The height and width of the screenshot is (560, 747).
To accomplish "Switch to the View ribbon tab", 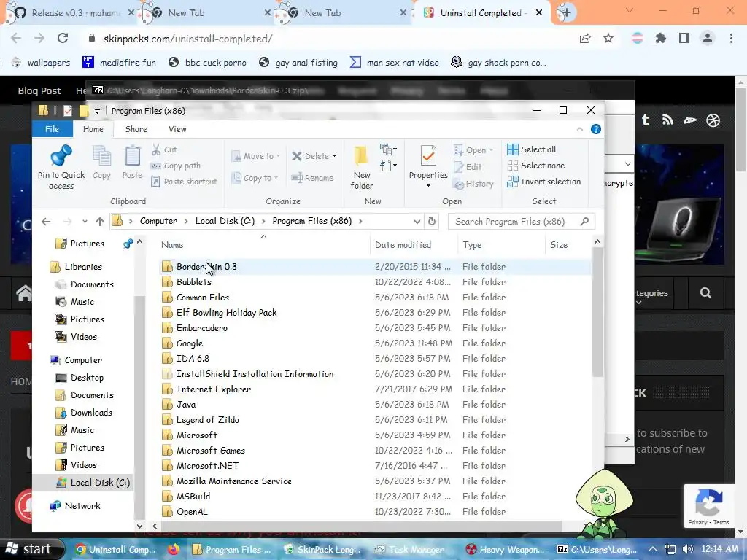I will click(x=177, y=129).
